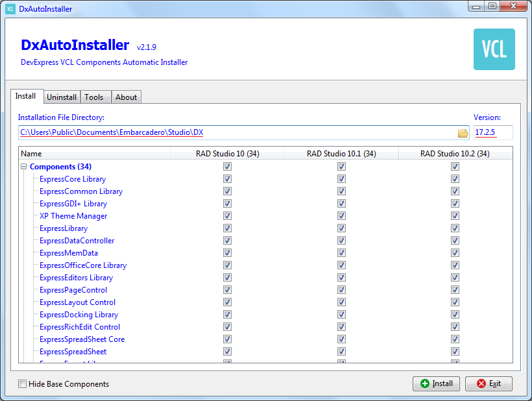Uncheck ExpressGDI+ Library for RAD Studio 10.2
Screen dimensions: 532x401
click(455, 204)
